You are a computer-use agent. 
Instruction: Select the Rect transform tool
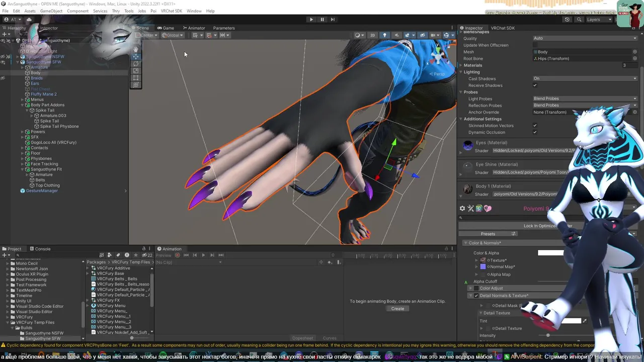click(135, 78)
